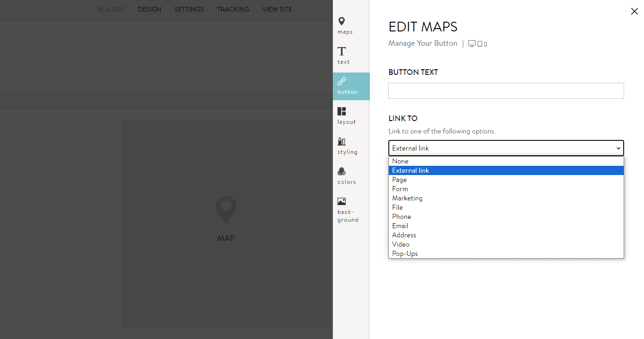Click the MAP placeholder label

[x=226, y=238]
